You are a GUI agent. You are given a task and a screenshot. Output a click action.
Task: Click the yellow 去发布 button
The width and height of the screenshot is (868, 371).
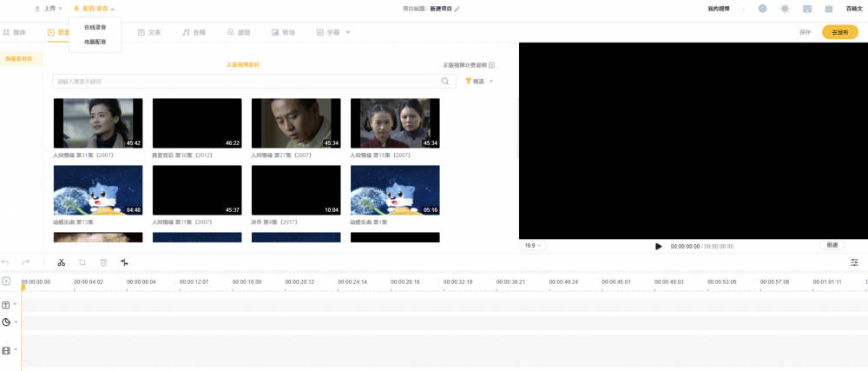pyautogui.click(x=839, y=33)
